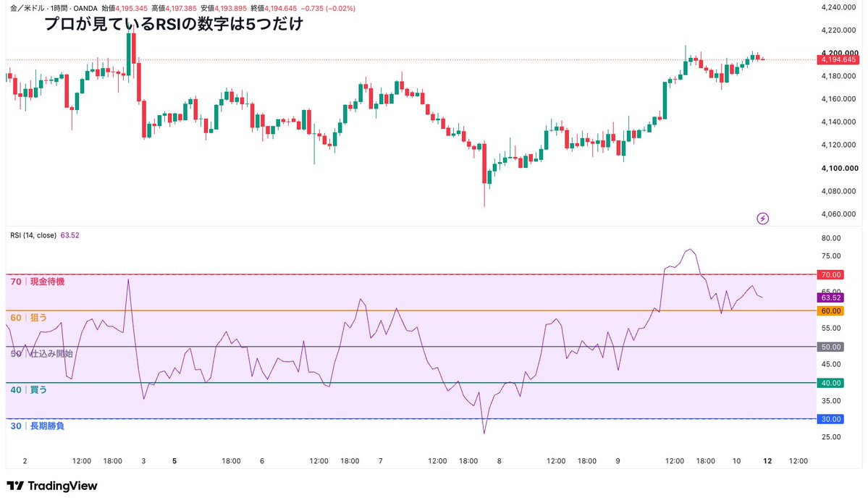
Task: Click the purple lightning bolt icon
Action: (763, 219)
